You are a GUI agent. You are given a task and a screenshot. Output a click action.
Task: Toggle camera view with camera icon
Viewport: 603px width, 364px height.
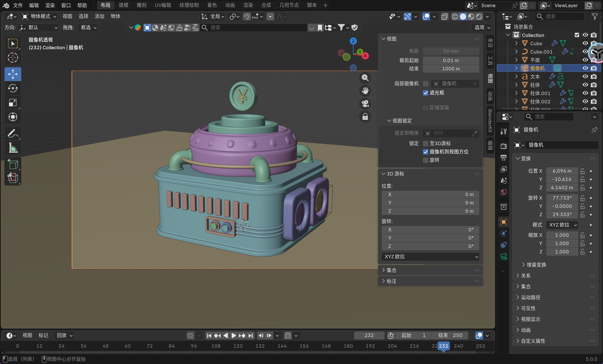click(x=365, y=104)
